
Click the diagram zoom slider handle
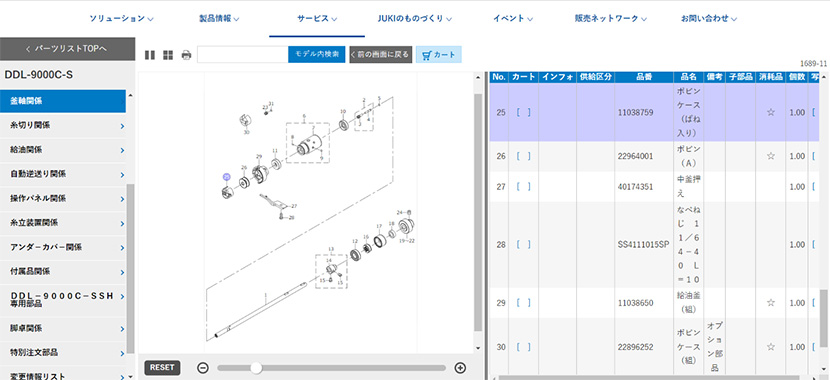point(256,367)
